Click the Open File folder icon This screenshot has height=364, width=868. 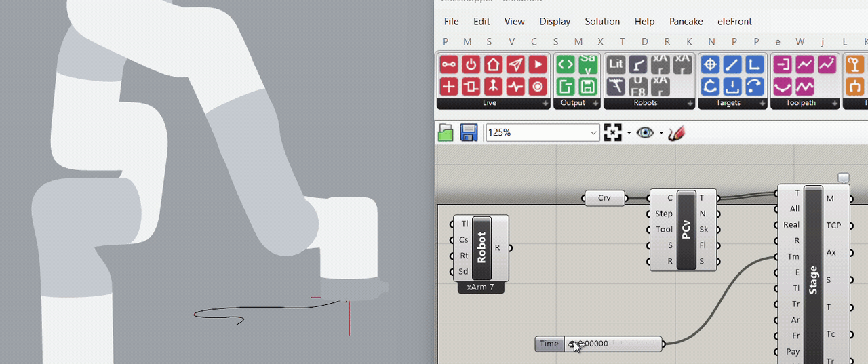[446, 133]
